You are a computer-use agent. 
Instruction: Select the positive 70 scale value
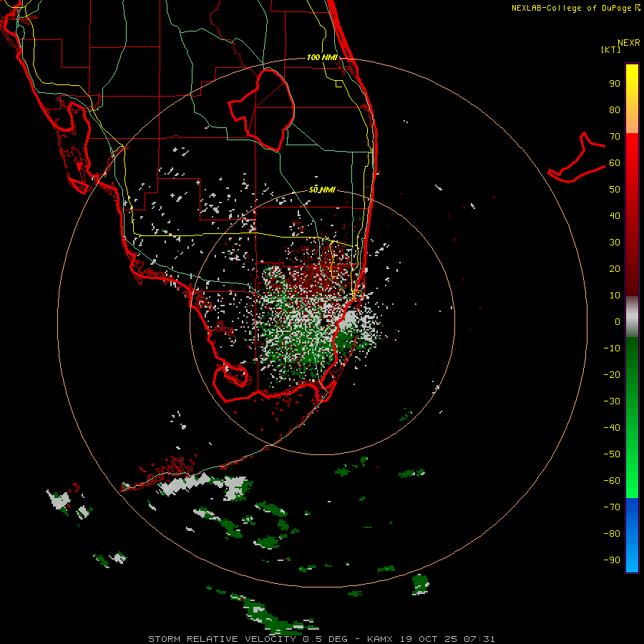coord(615,137)
